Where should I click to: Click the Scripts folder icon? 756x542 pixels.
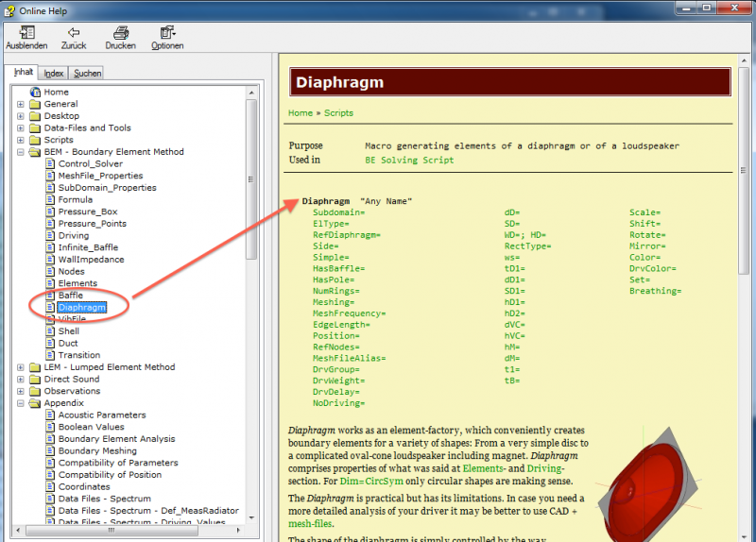35,140
